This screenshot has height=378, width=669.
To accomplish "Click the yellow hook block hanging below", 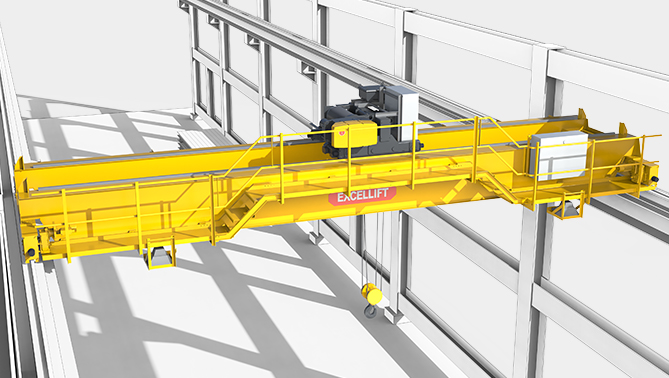I will tap(371, 294).
